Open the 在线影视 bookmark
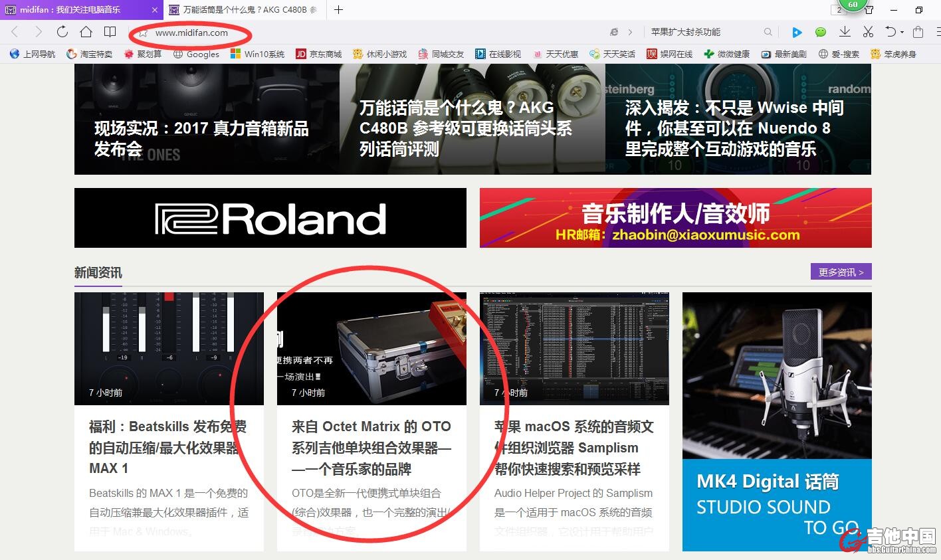This screenshot has height=560, width=941. (x=498, y=54)
